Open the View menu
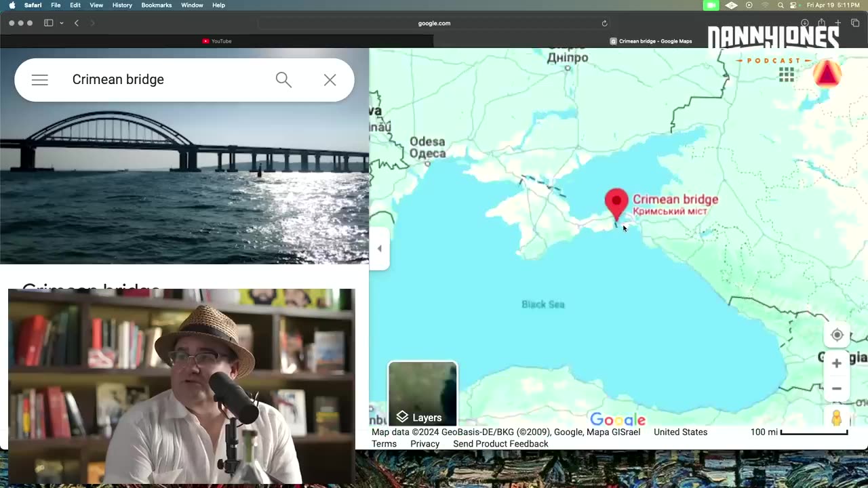This screenshot has height=488, width=868. click(96, 5)
